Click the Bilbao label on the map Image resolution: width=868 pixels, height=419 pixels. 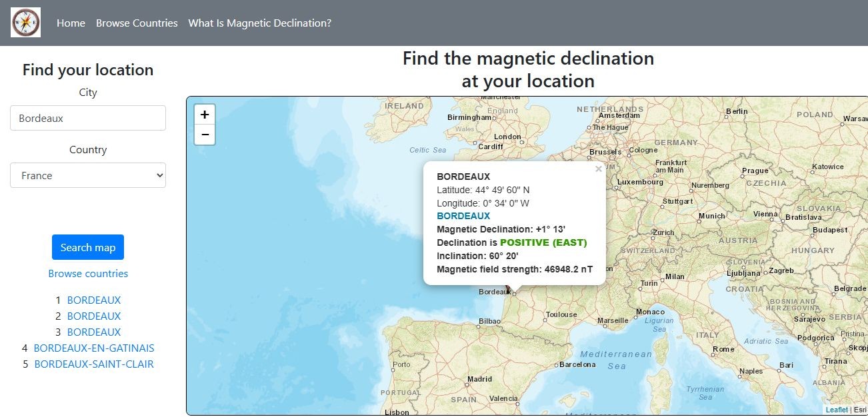(489, 321)
